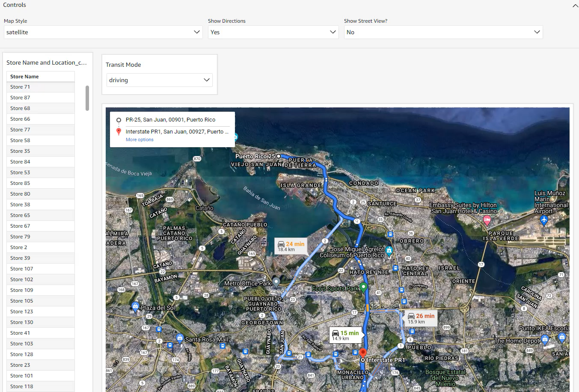Select Store 101 in the list
This screenshot has height=392, width=579.
pyautogui.click(x=41, y=376)
